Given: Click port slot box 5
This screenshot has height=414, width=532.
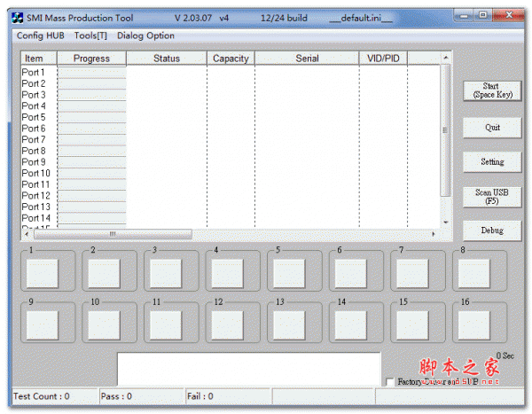Looking at the screenshot, I should pos(289,273).
